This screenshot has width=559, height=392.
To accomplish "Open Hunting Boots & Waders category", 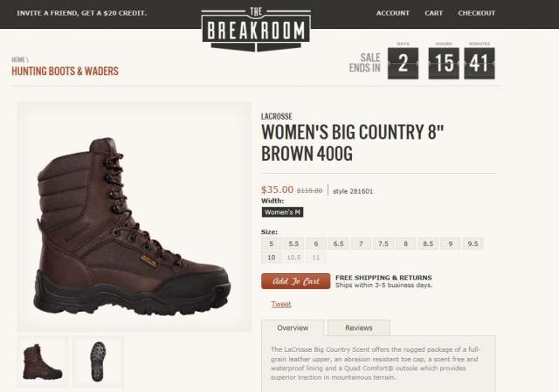I will pos(65,71).
